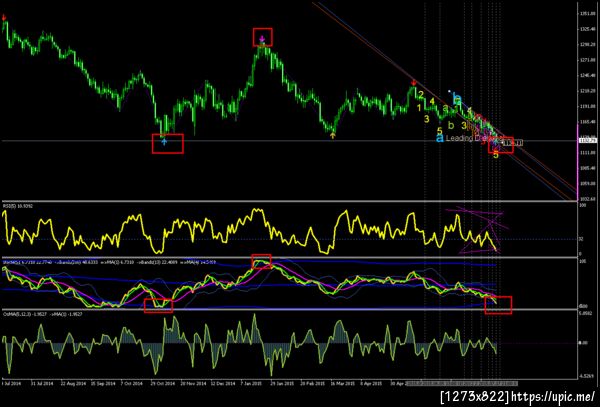The height and width of the screenshot is (407, 600).
Task: Select the yellow "5" above blue a
Action: [440, 131]
